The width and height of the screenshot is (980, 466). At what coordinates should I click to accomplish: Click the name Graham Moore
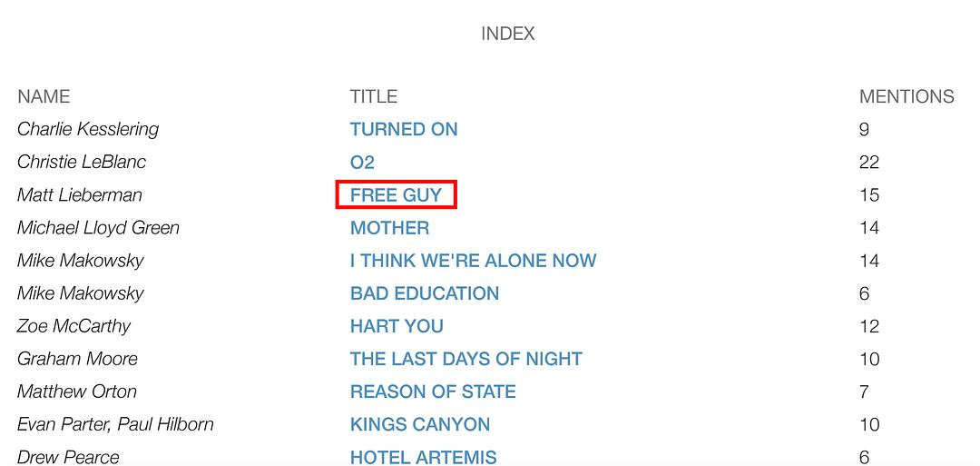[77, 359]
